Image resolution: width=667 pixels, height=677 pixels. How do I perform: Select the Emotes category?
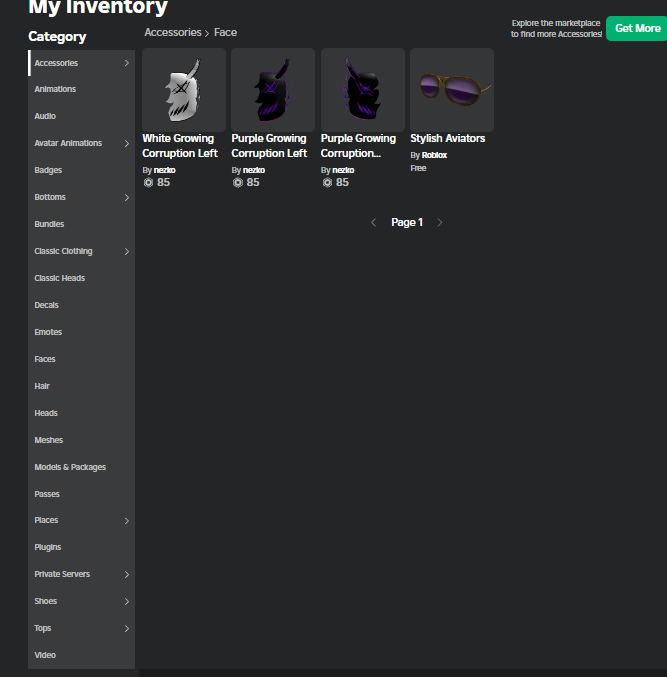(x=82, y=332)
